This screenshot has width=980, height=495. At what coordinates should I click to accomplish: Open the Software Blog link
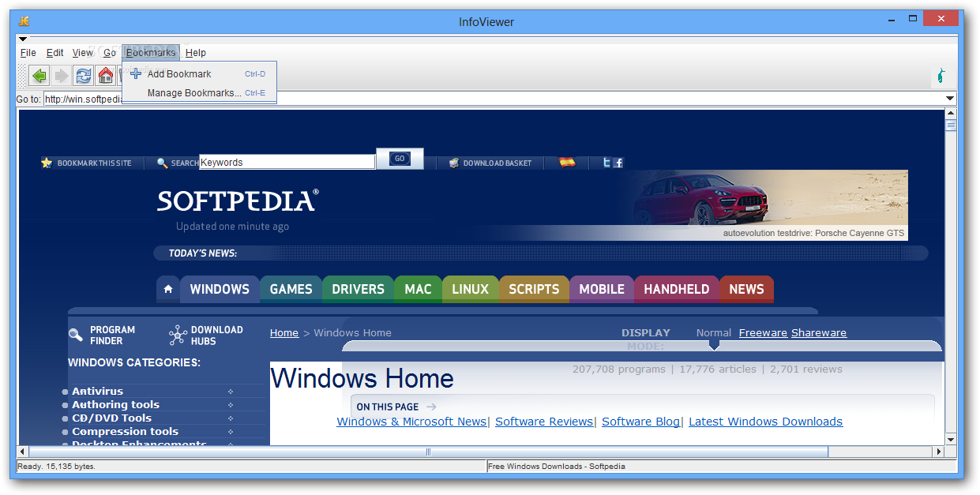640,422
